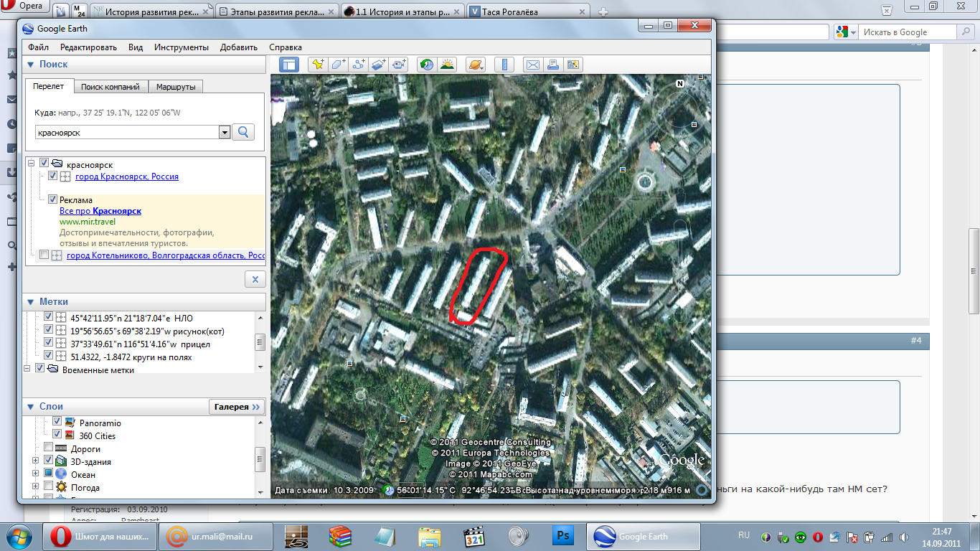Click the Галерея button

(237, 407)
